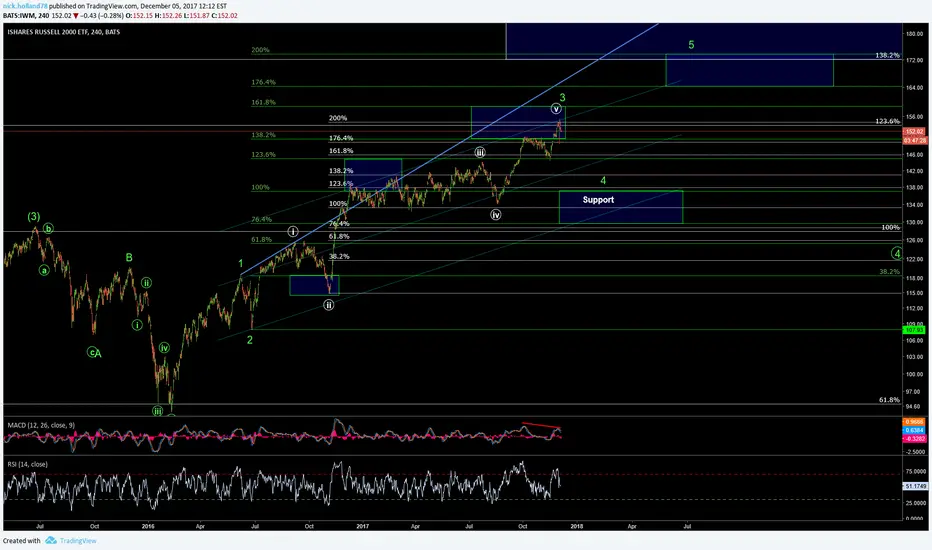Select the green B wave label
932x550 pixels.
tap(129, 257)
